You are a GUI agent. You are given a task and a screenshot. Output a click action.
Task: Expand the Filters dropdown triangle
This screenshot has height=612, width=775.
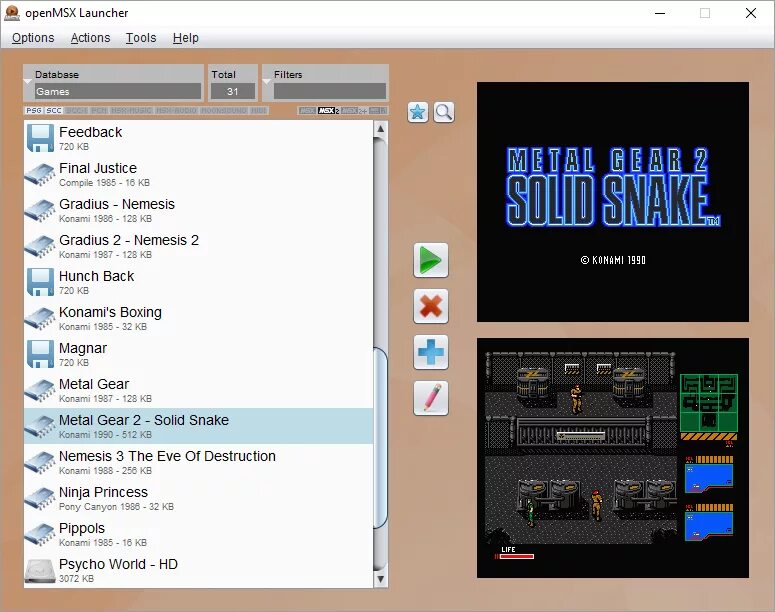[266, 81]
